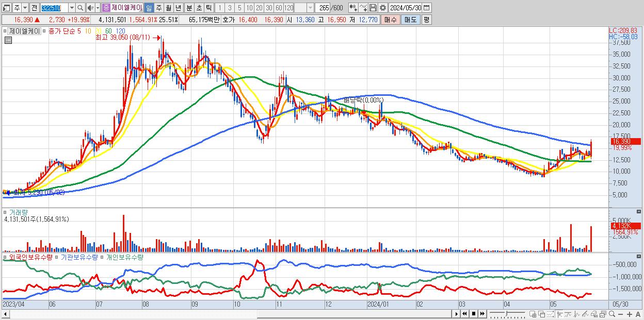Select the 년 yearly period tab

pyautogui.click(x=178, y=8)
